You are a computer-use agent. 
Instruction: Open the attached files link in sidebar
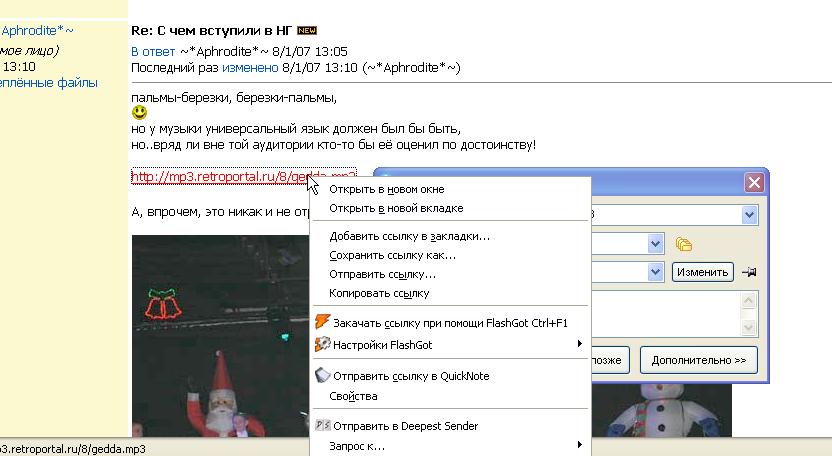48,83
